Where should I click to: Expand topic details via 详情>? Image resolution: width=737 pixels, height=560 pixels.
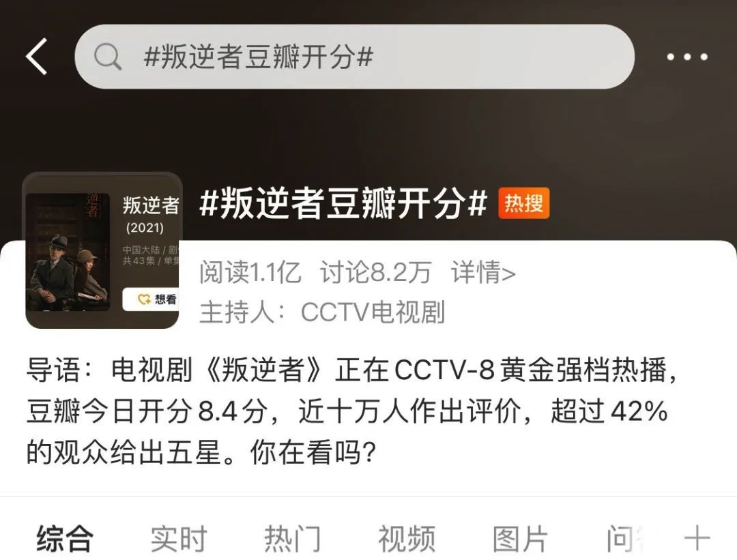[x=483, y=271]
